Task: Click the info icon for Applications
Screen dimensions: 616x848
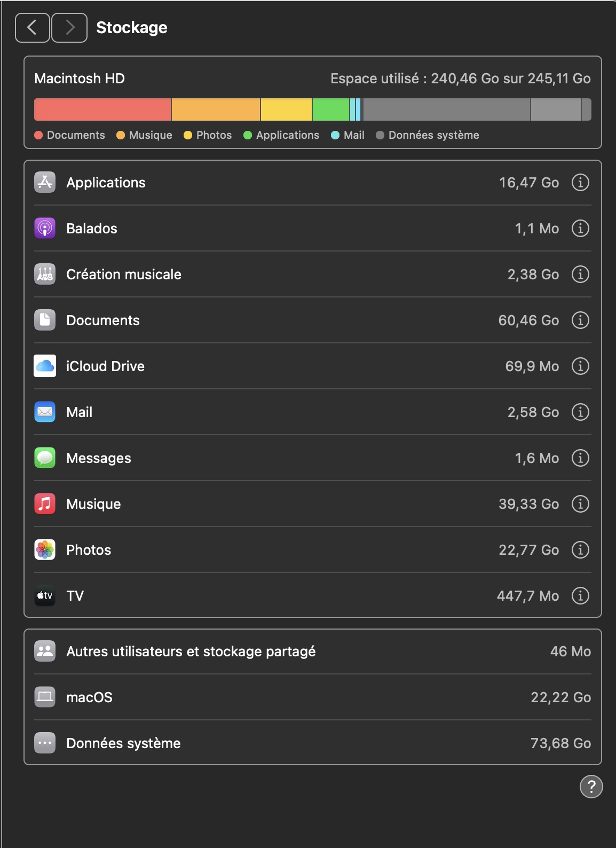Action: click(x=580, y=183)
